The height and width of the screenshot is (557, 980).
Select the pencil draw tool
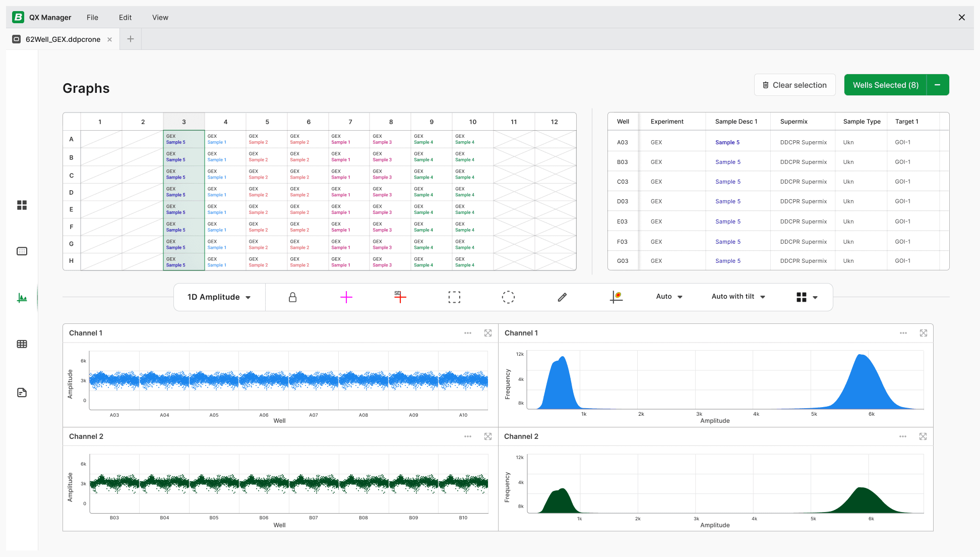(562, 297)
